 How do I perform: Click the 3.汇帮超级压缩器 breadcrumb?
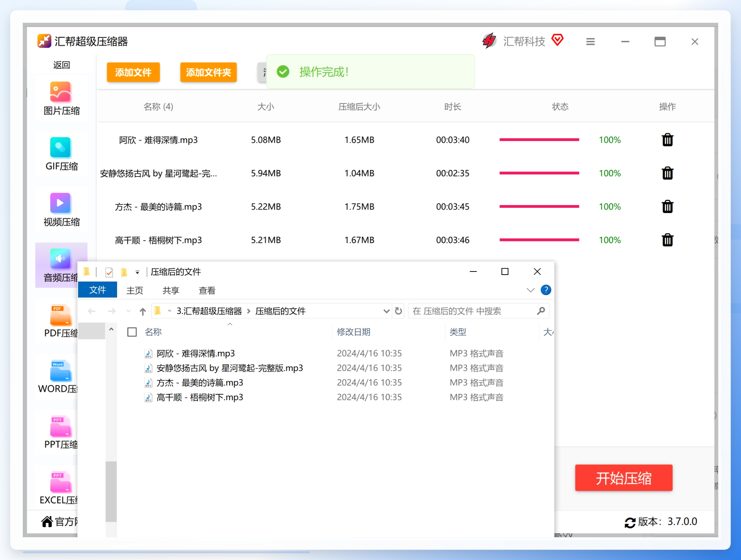[209, 311]
